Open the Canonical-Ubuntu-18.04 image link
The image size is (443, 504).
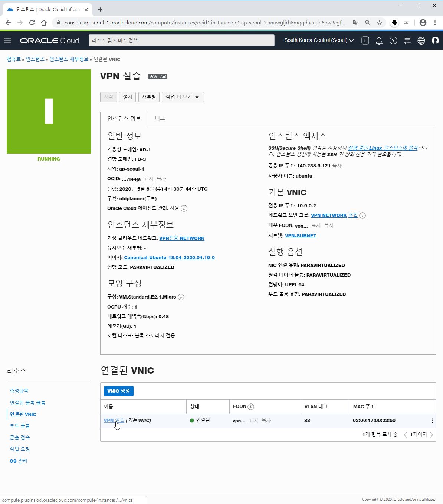click(x=169, y=258)
